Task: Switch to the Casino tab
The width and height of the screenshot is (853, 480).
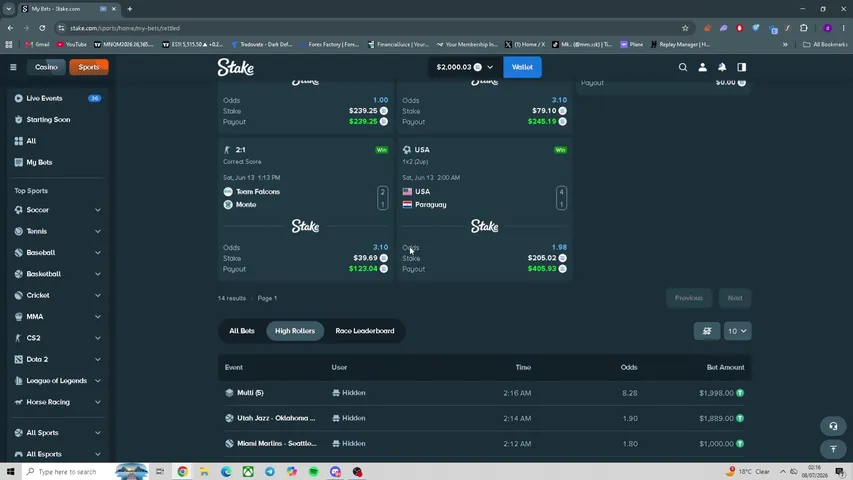Action: tap(46, 67)
